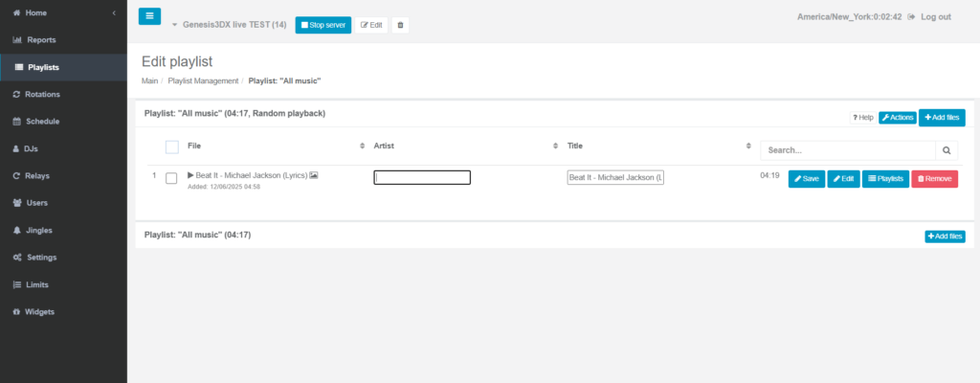Open Rotations in the sidebar
Image resolution: width=980 pixels, height=383 pixels.
coord(42,94)
